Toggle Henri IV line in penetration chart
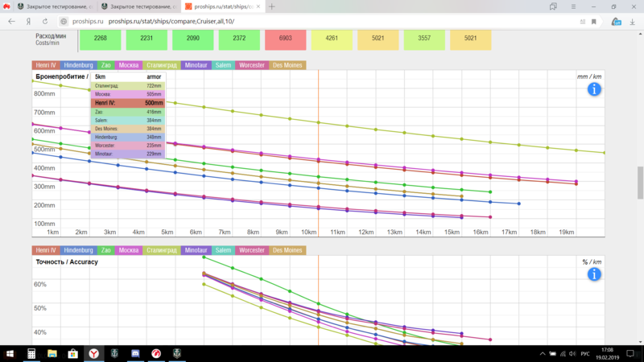The width and height of the screenshot is (644, 362). [46, 65]
